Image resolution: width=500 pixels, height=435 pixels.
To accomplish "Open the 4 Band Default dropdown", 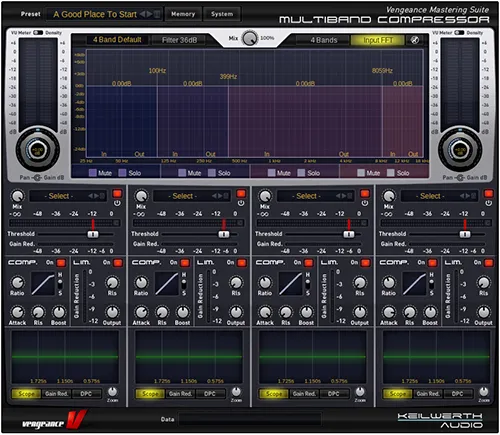I will click(117, 40).
